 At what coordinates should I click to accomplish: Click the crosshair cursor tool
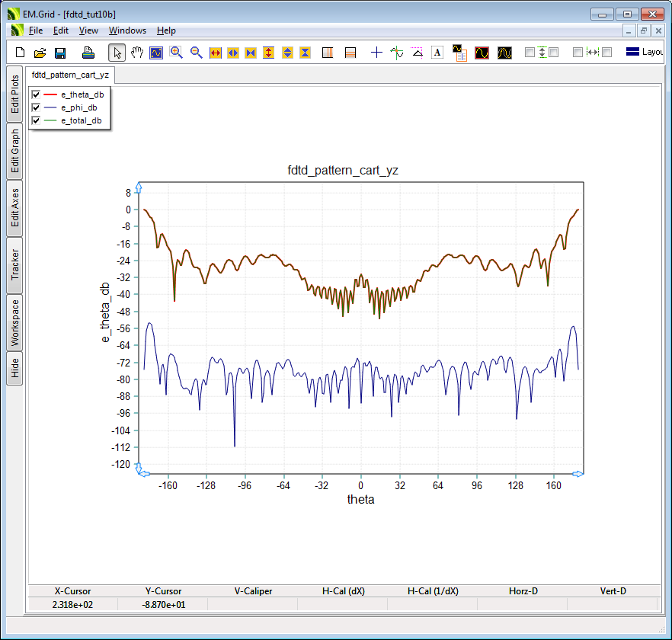[376, 53]
